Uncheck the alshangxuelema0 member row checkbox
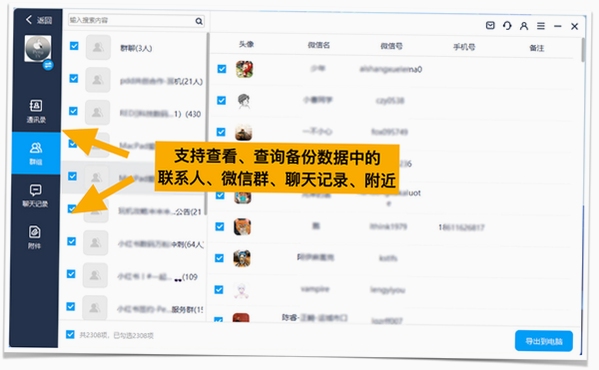 pyautogui.click(x=222, y=69)
